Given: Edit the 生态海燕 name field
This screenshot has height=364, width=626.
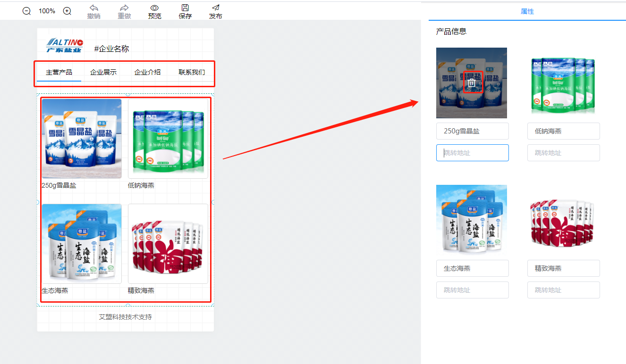Looking at the screenshot, I should coord(473,268).
